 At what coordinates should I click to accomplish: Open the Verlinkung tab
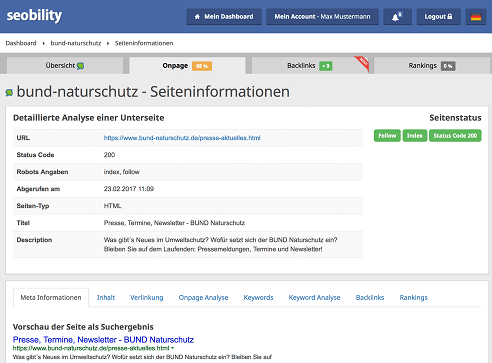click(147, 298)
